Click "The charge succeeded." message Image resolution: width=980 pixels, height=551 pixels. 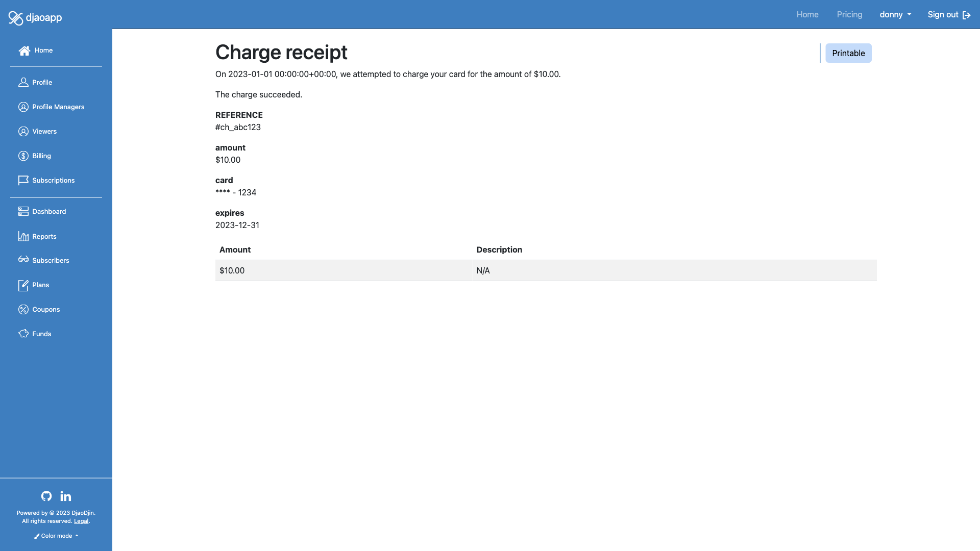(x=259, y=94)
